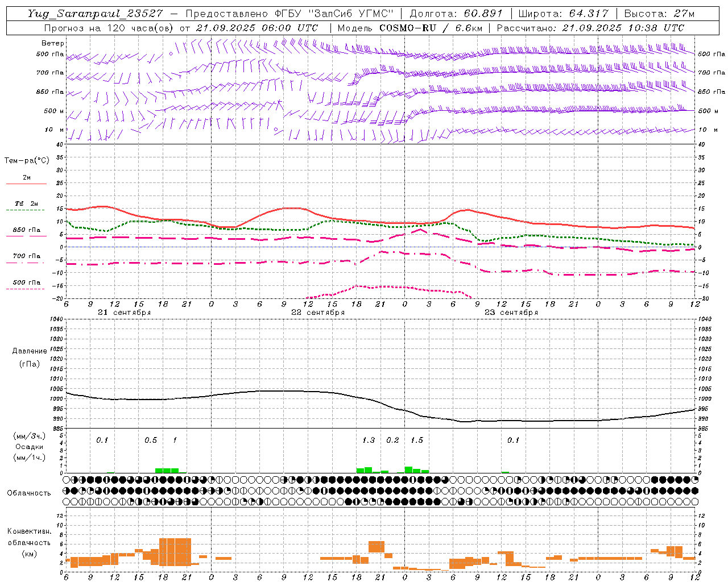Click the Тем-ра(°C) axis title

pyautogui.click(x=27, y=161)
